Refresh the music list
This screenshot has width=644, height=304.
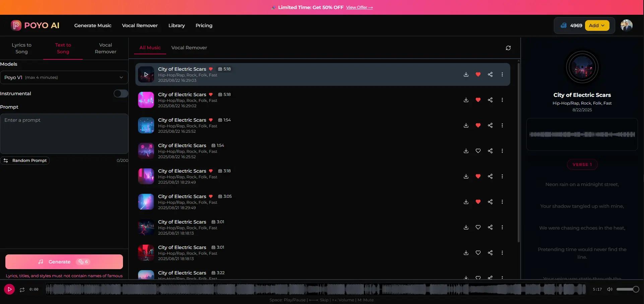[x=508, y=48]
